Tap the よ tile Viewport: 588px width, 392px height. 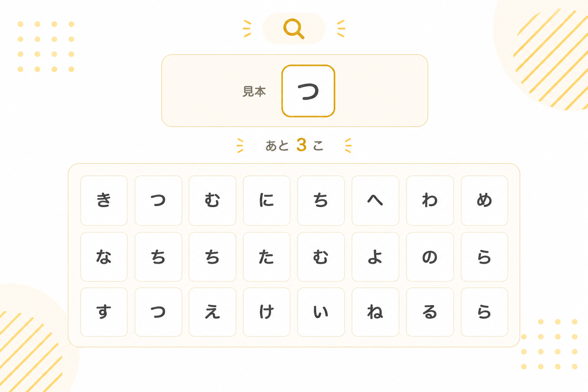click(375, 256)
